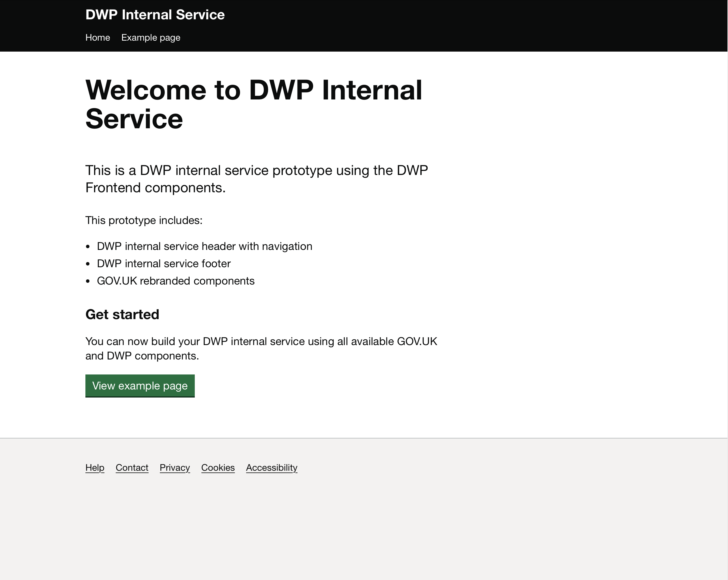Open the Accessibility footer link
Screen dimensions: 728x580
pos(272,468)
